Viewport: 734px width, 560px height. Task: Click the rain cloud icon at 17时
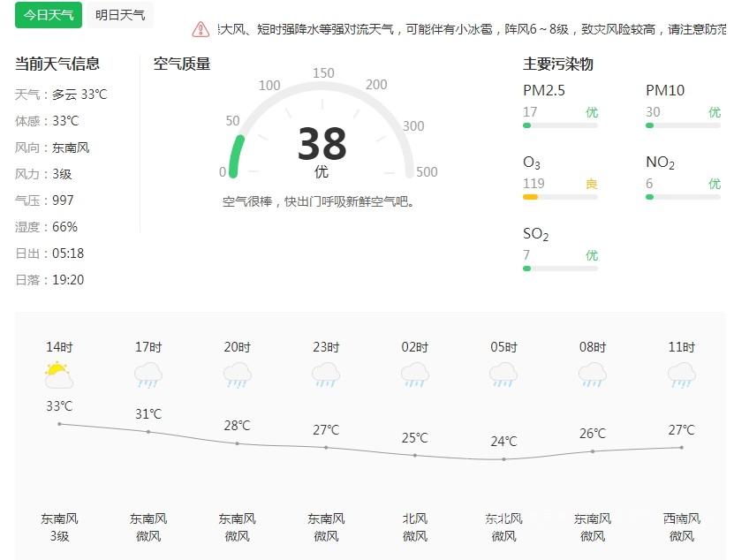point(148,376)
